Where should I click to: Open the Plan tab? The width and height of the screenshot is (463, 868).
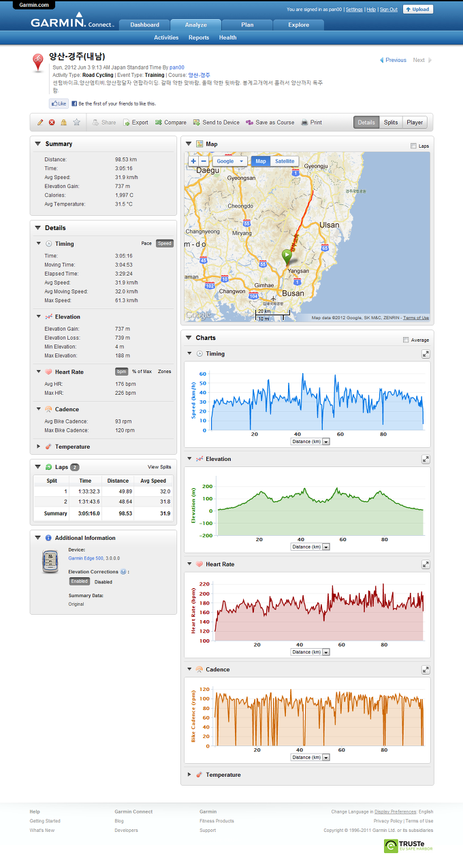247,25
